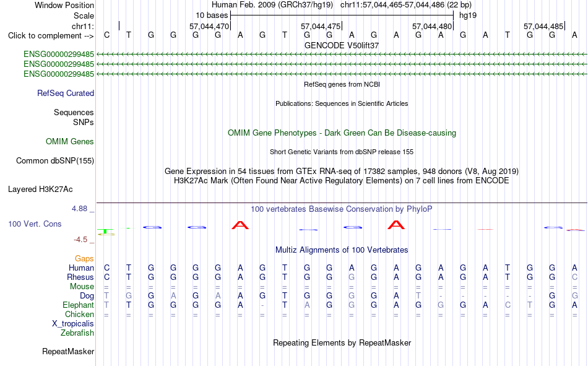Click the 57,044,470 position marker
The image size is (588, 366).
[209, 26]
